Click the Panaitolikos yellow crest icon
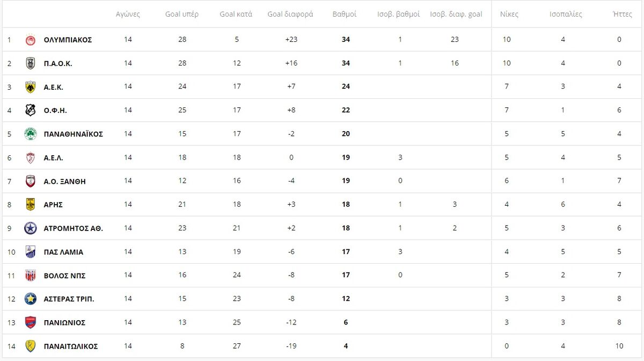 point(31,346)
